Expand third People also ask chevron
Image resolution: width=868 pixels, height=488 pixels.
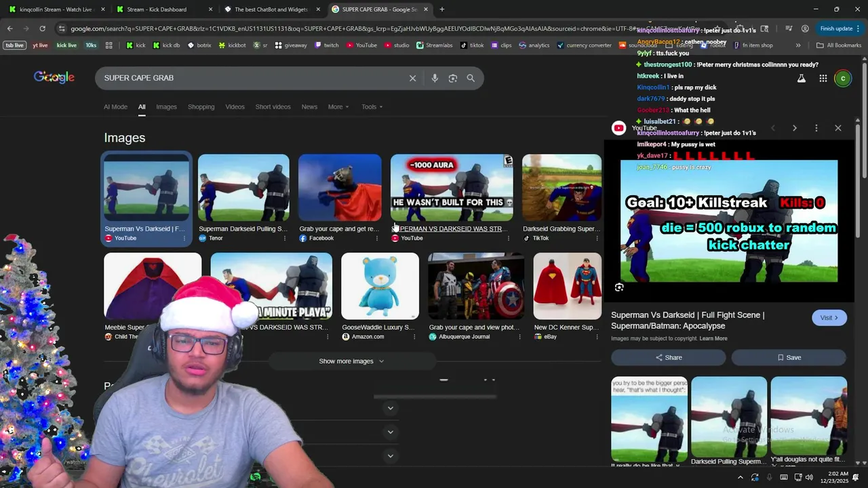point(390,455)
